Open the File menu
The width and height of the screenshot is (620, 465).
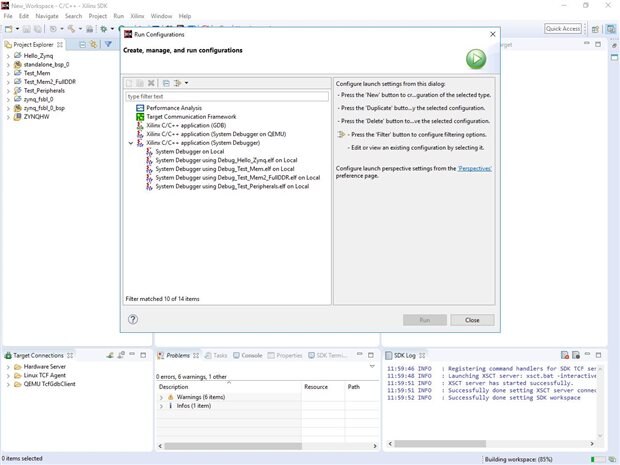point(8,16)
